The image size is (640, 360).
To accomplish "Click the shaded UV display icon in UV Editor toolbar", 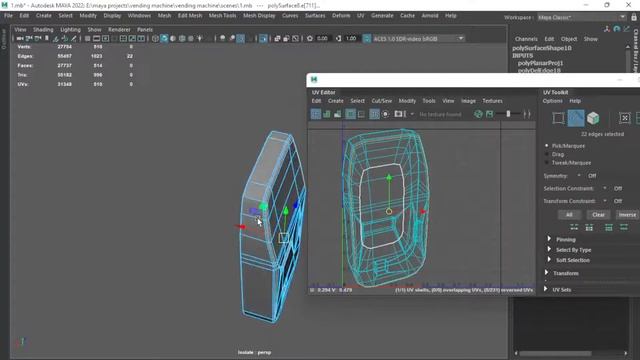I will point(327,114).
